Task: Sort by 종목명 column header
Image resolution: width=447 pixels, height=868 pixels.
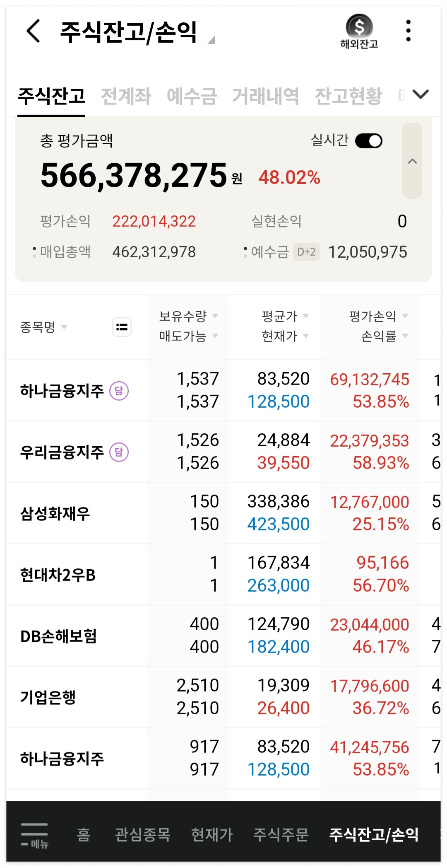Action: tap(43, 327)
